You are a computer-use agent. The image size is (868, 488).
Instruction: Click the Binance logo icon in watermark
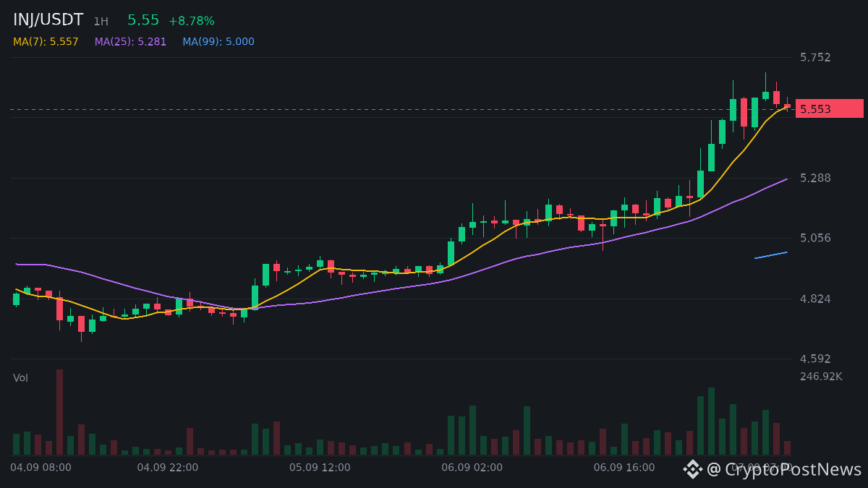tap(693, 469)
